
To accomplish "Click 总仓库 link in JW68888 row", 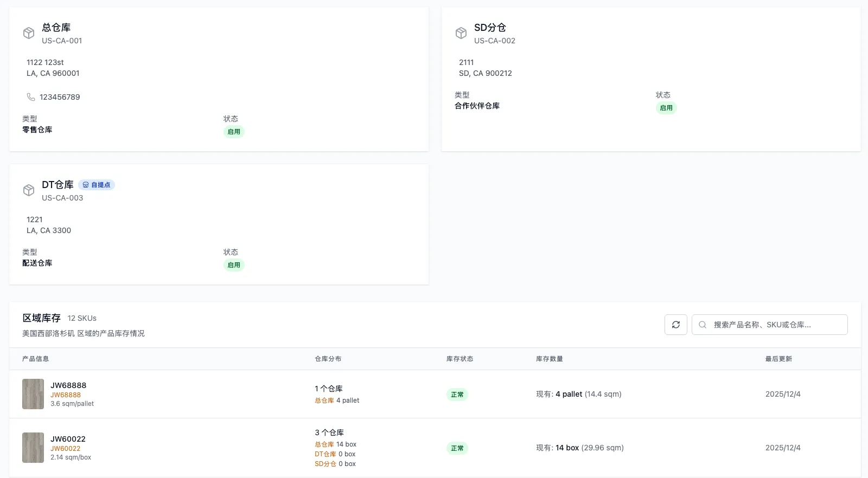I will click(x=324, y=401).
